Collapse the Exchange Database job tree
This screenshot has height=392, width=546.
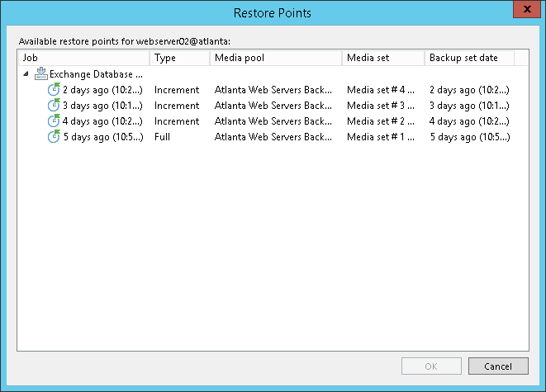point(26,74)
